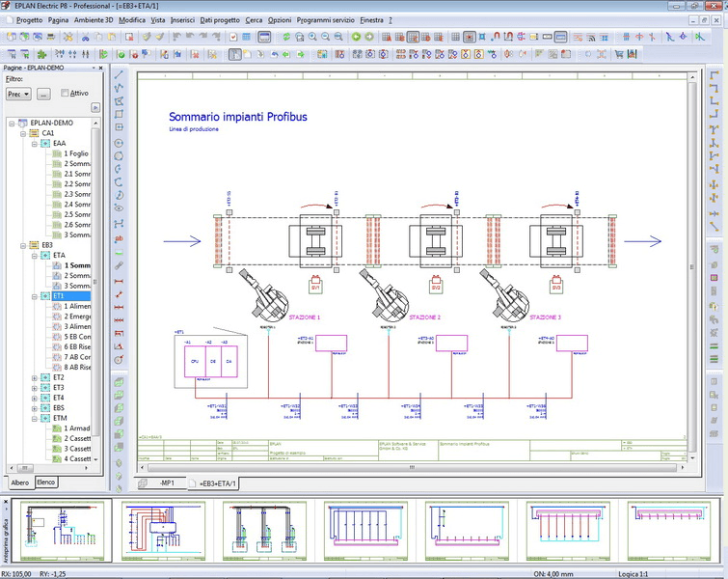The width and height of the screenshot is (728, 579).
Task: Collapse the CA1 tree node
Action: point(23,133)
